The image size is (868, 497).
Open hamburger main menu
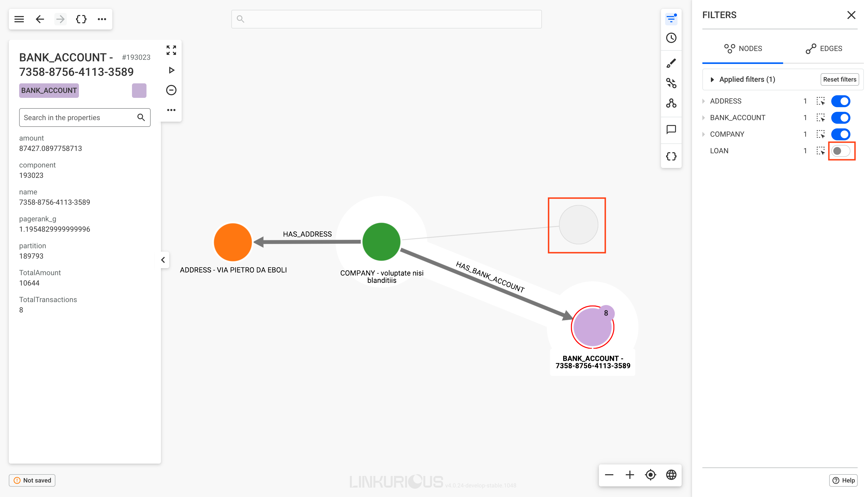coord(19,19)
